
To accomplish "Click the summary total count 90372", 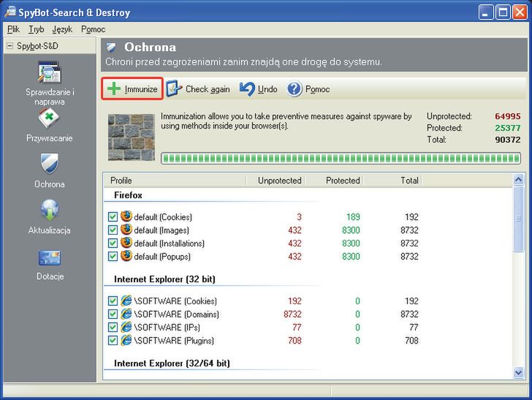I will [507, 139].
